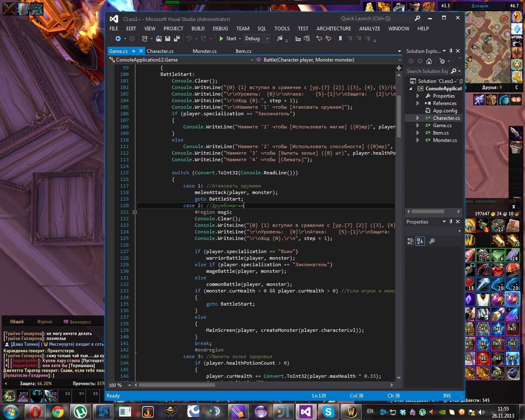Open Google Chrome from the taskbar
The width and height of the screenshot is (525, 420).
click(x=58, y=411)
